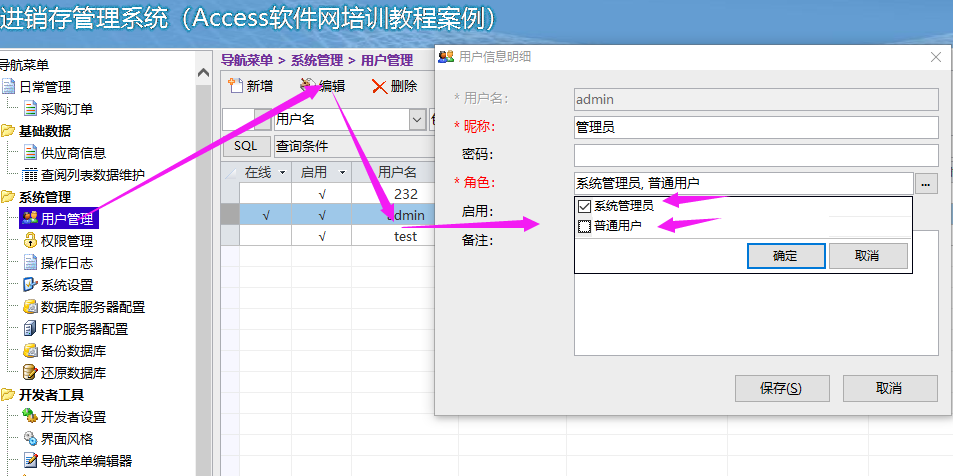Open 系统设置 from navigation tree
Viewport: 953px width, 476px height.
point(67,285)
